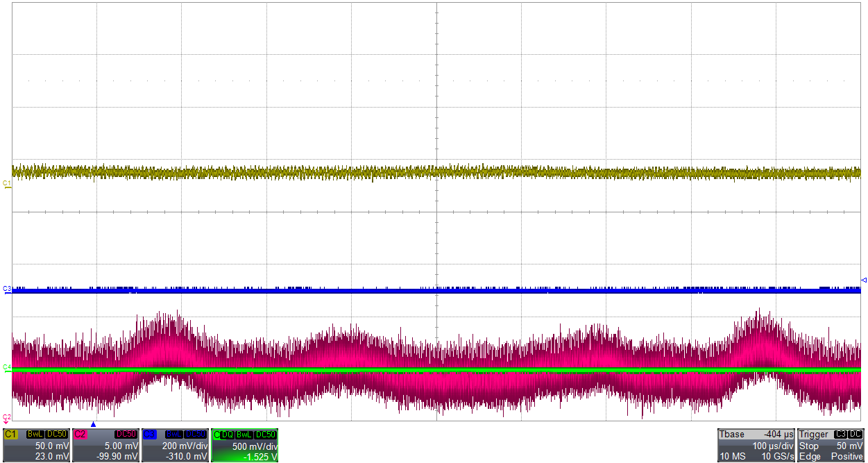Open the Trigger descriptor label
The height and width of the screenshot is (463, 868).
coord(812,435)
